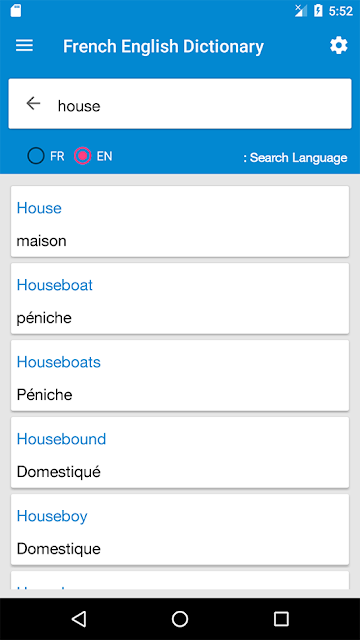This screenshot has width=360, height=640.
Task: Open the House entry card
Action: [180, 222]
